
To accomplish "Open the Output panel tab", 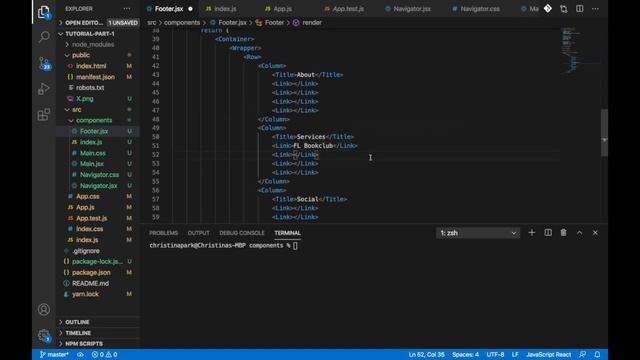I will point(198,233).
